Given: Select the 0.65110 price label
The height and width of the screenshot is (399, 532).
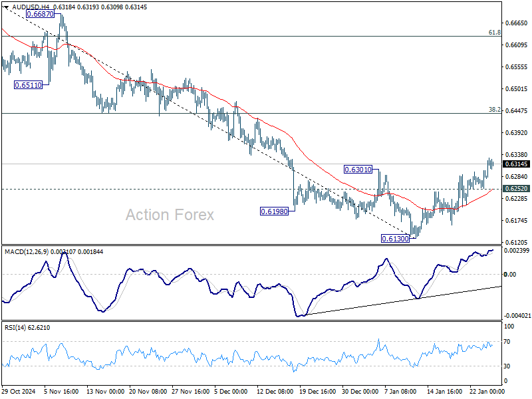Looking at the screenshot, I should point(29,85).
